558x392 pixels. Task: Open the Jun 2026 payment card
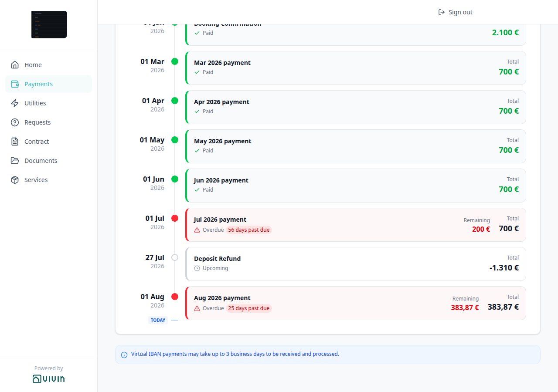coord(356,186)
